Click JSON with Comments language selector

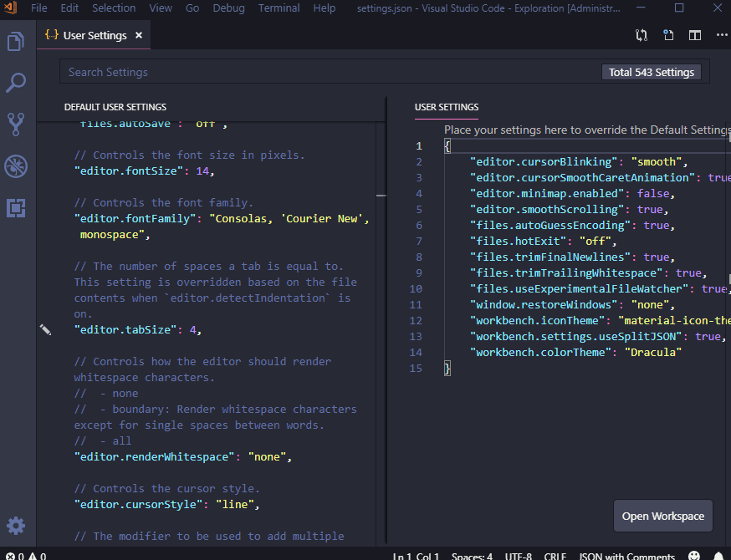627,554
